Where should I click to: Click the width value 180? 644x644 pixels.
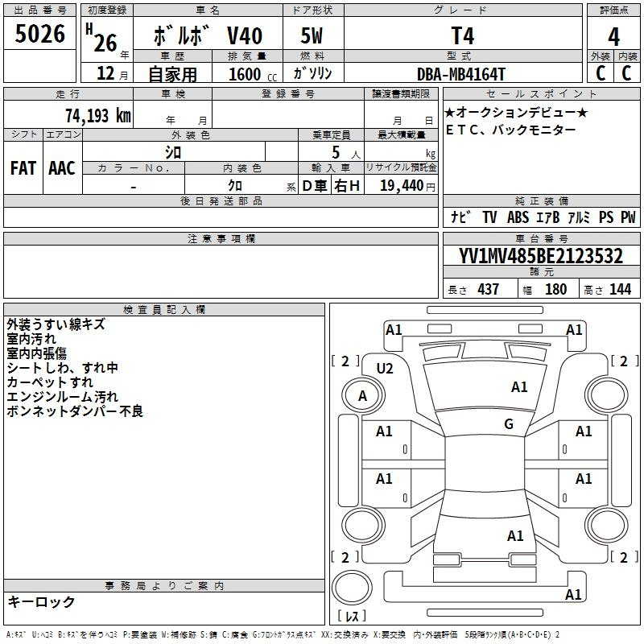point(555,289)
